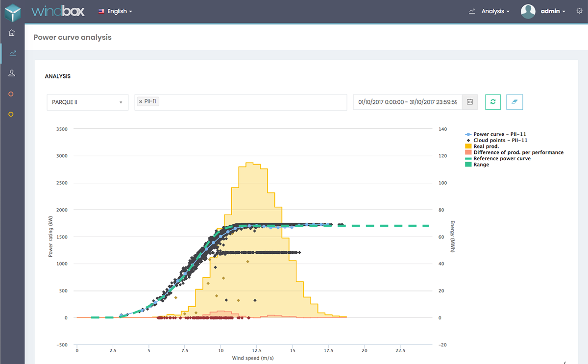Open the Analysis menu in top bar
The width and height of the screenshot is (588, 364).
tap(495, 11)
